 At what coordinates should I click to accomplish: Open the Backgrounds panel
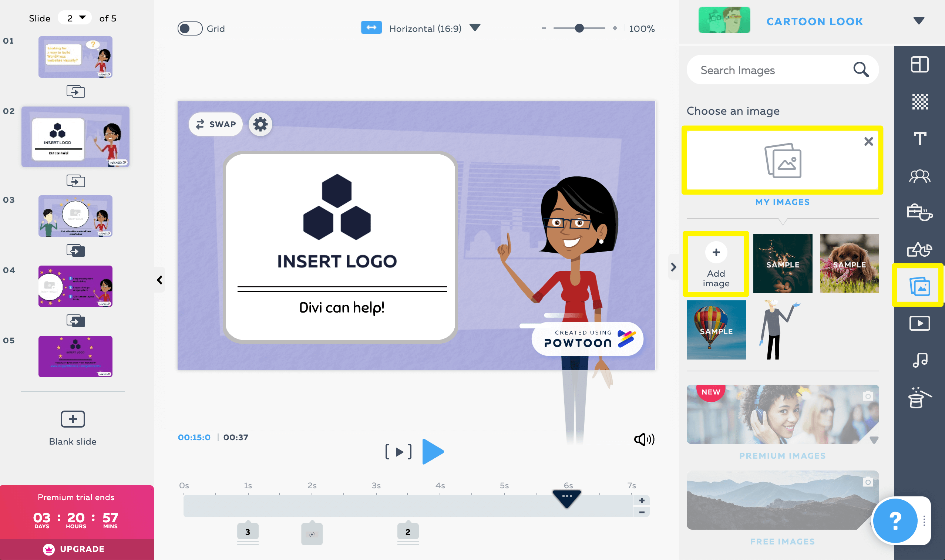pos(920,101)
